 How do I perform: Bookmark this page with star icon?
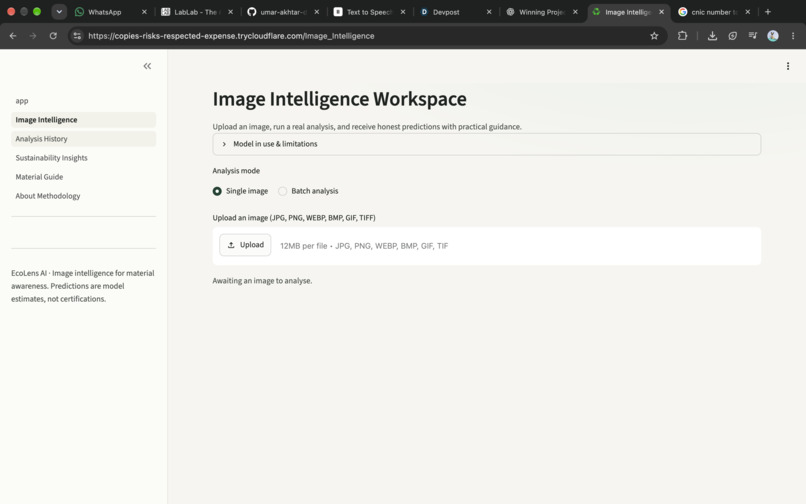[x=654, y=36]
